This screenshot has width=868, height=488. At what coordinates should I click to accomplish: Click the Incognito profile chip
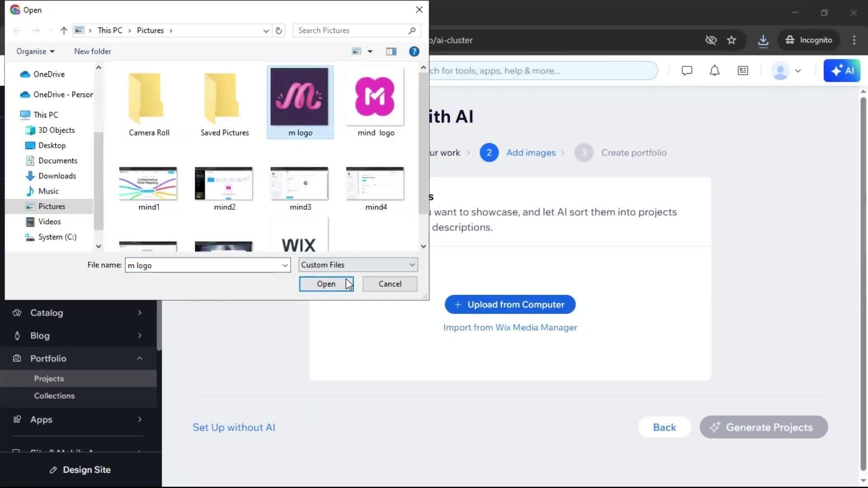tap(809, 40)
